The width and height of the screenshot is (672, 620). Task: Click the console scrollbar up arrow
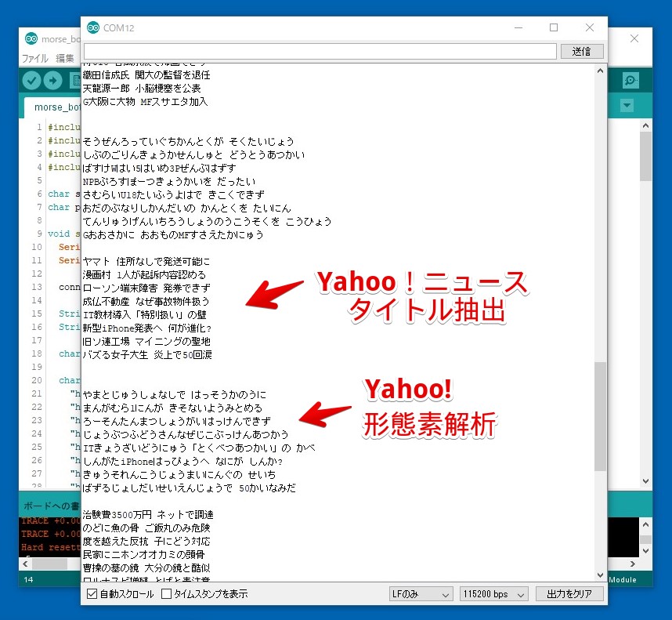pos(645,524)
